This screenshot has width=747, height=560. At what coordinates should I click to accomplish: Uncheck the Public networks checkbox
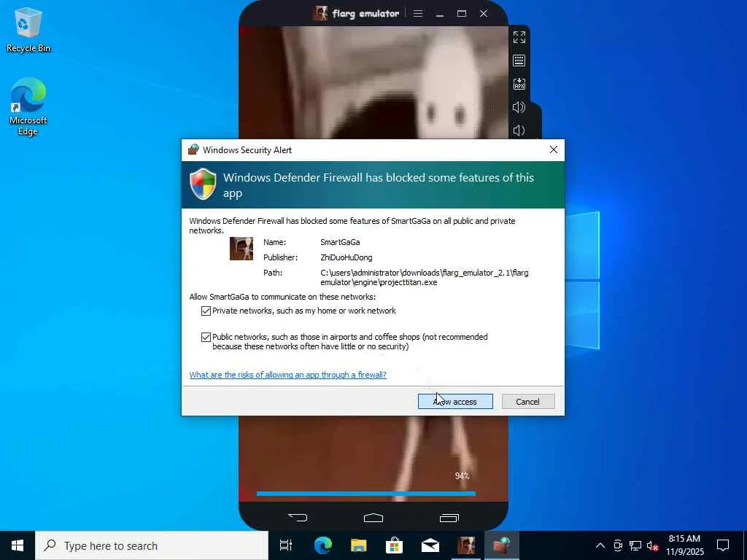click(206, 337)
